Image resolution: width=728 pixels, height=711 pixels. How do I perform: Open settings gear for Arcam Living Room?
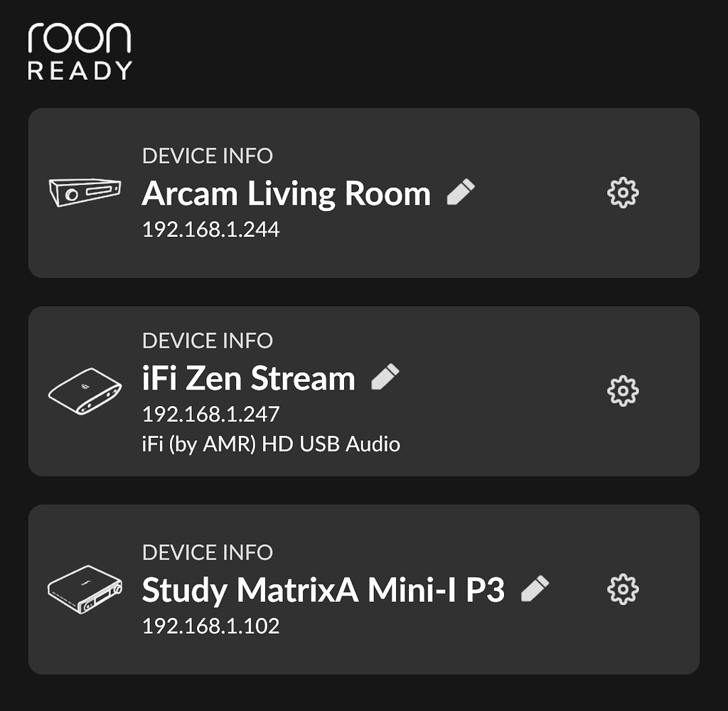point(623,192)
